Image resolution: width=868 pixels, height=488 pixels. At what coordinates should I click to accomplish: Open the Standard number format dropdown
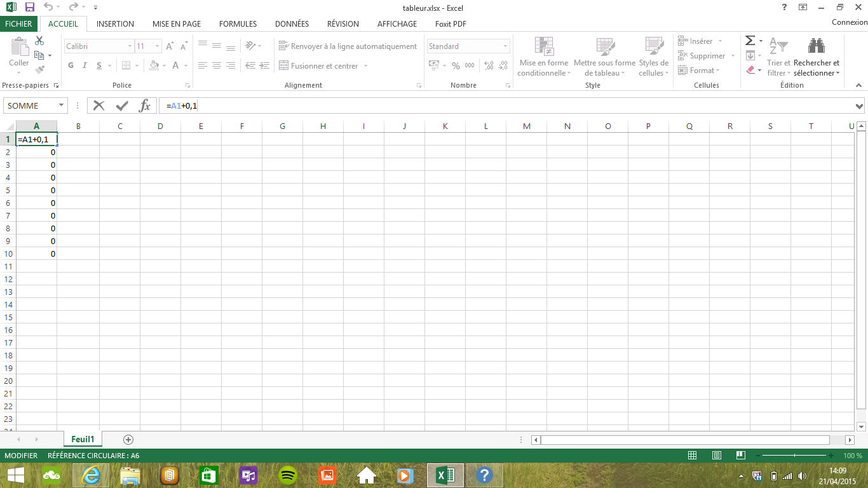[x=506, y=46]
